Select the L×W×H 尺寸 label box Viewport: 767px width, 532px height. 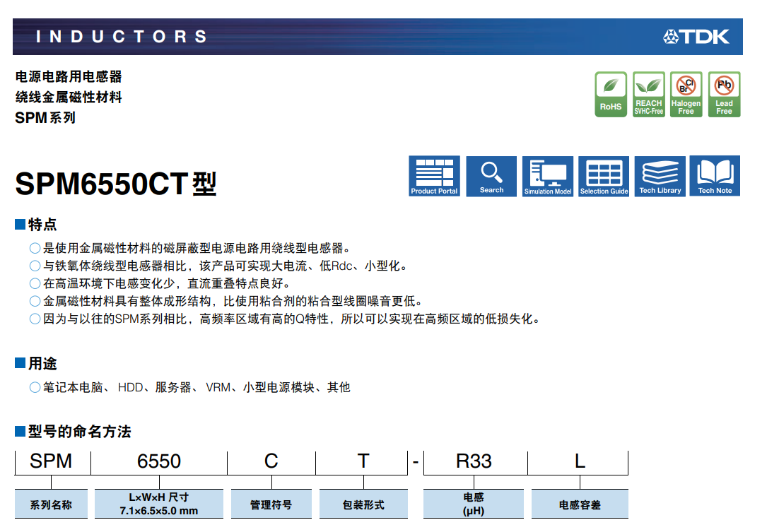159,504
